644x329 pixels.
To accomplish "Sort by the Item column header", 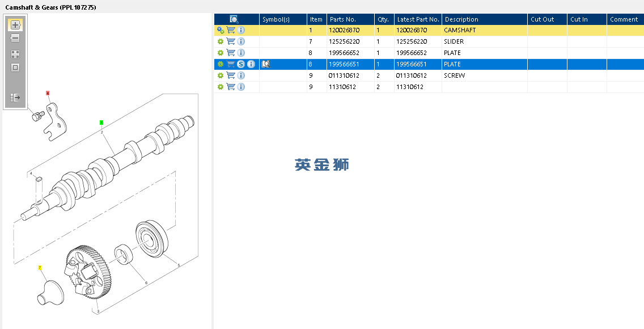I will point(317,19).
